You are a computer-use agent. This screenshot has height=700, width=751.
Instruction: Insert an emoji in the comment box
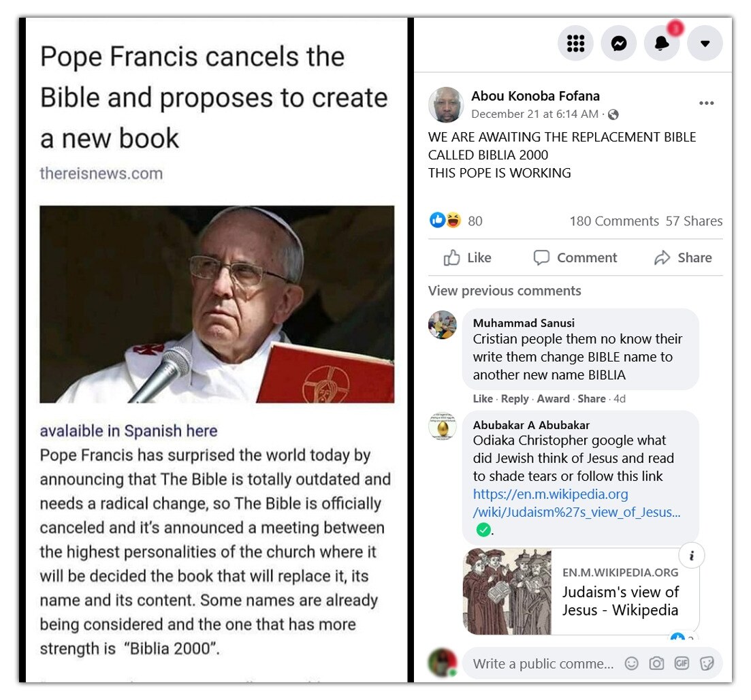[631, 663]
